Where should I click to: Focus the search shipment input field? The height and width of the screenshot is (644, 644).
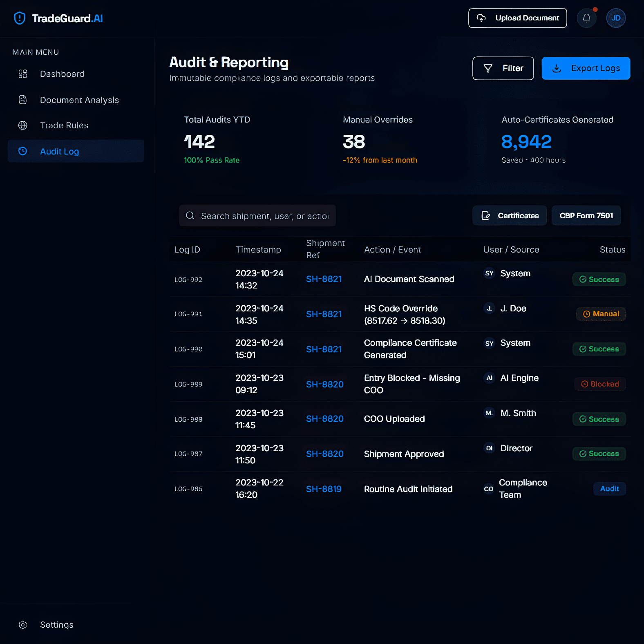[x=264, y=216]
